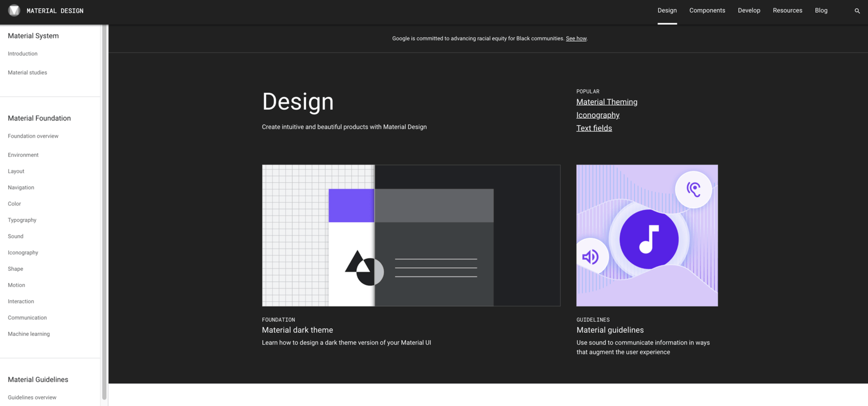Screen dimensions: 868x406
Task: Open the Material Theming popular link
Action: [x=607, y=102]
